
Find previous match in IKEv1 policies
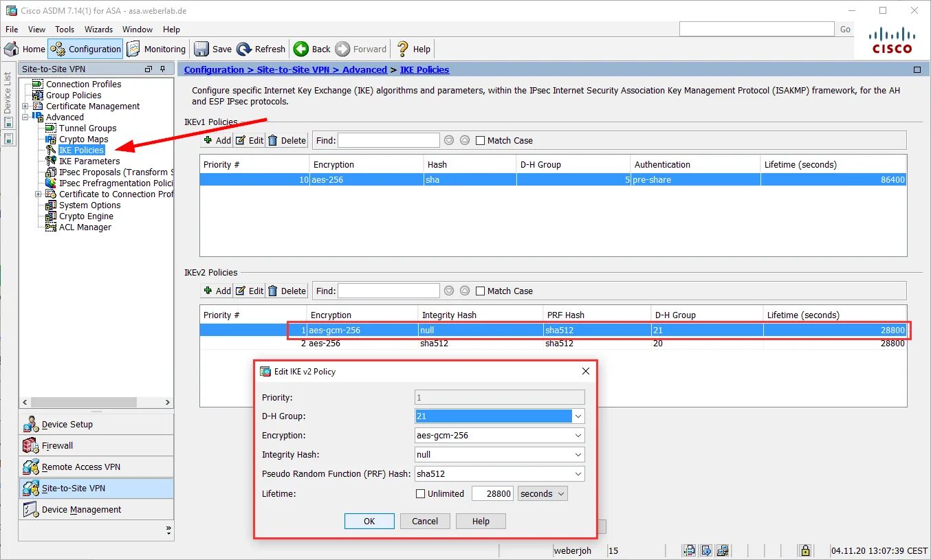465,140
